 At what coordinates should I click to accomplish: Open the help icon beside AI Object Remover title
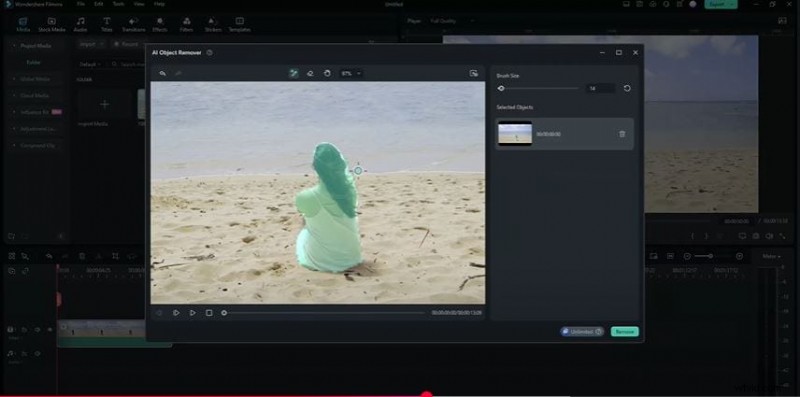(209, 53)
